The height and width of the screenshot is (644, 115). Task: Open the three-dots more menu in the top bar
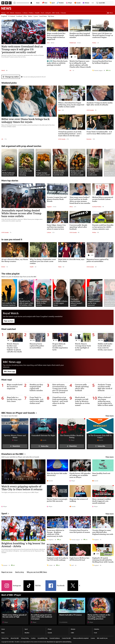click(93, 3)
